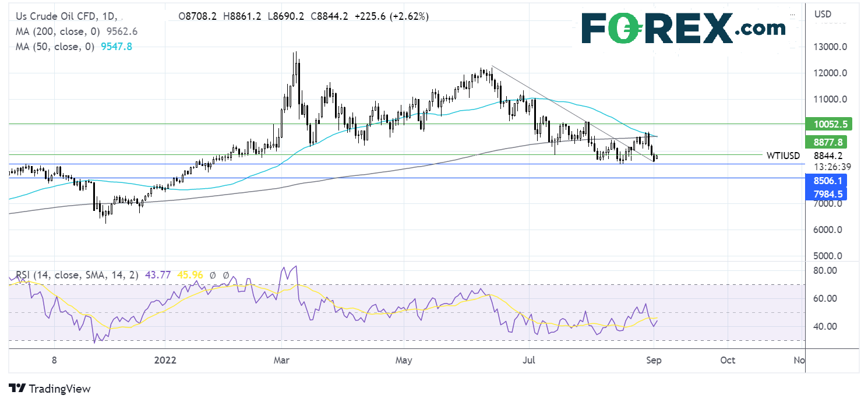Click the May label on time axis
The height and width of the screenshot is (402, 868).
click(403, 361)
